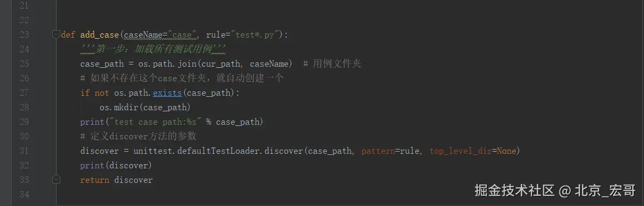Click the "test*.py" string literal
Screen dimensions: 644x206
(255, 34)
